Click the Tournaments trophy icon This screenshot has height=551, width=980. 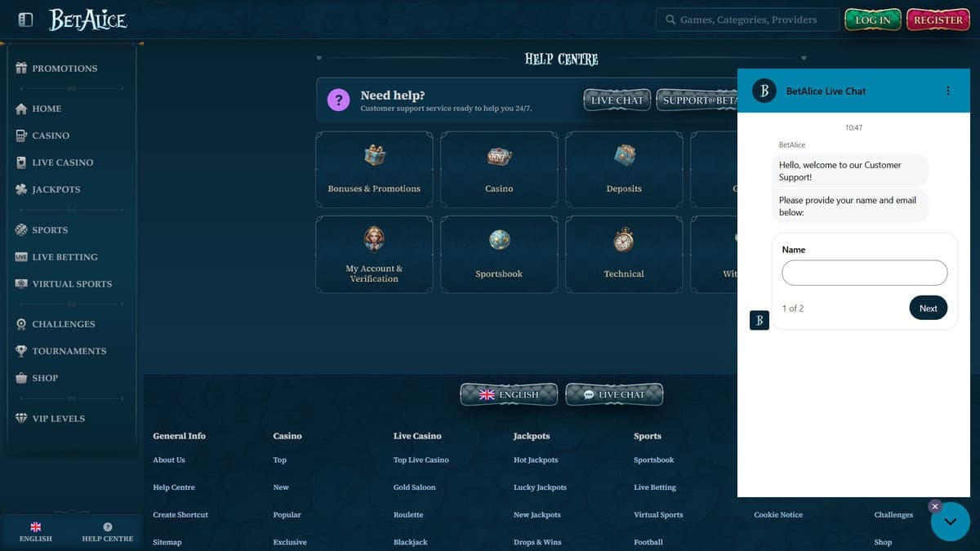click(x=21, y=351)
